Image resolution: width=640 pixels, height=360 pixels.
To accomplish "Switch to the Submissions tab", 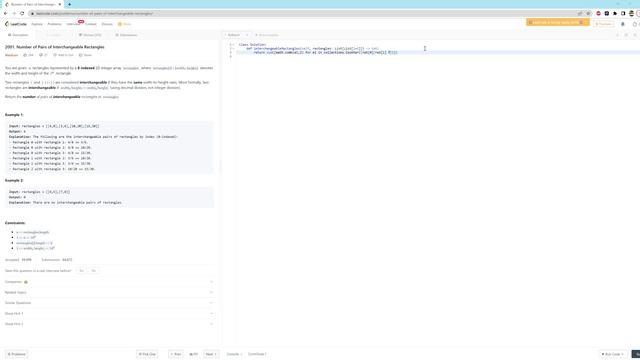I will coord(126,35).
